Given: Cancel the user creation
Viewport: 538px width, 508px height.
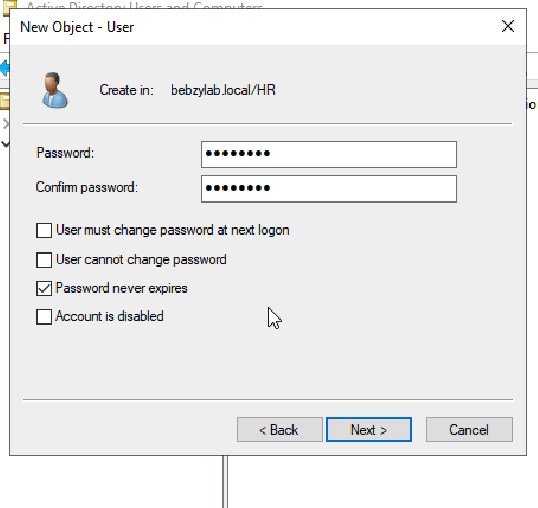Looking at the screenshot, I should 469,429.
